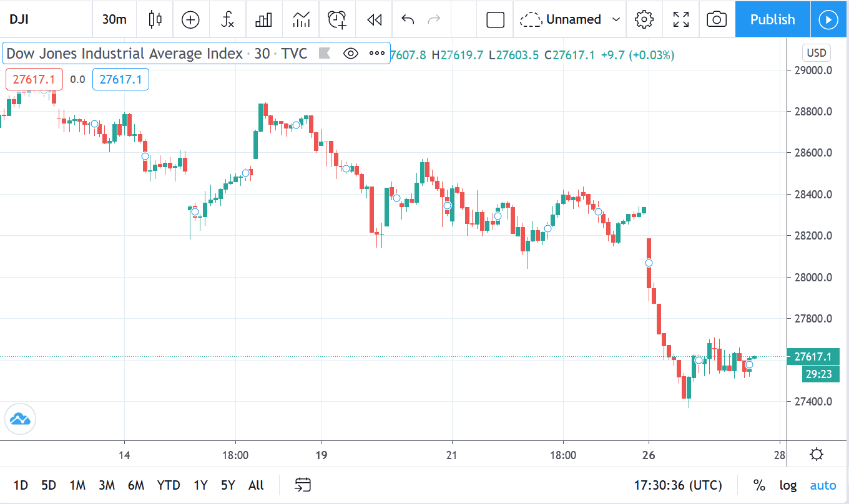Image resolution: width=849 pixels, height=504 pixels.
Task: Start bar replay with rewind icon
Action: (374, 19)
